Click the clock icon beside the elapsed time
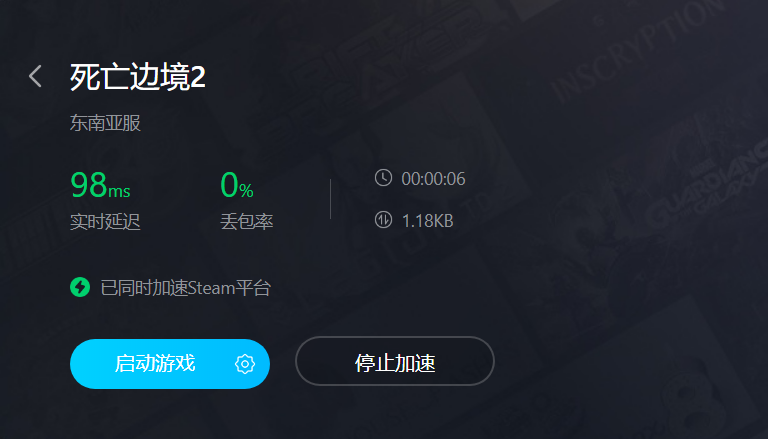 tap(384, 178)
